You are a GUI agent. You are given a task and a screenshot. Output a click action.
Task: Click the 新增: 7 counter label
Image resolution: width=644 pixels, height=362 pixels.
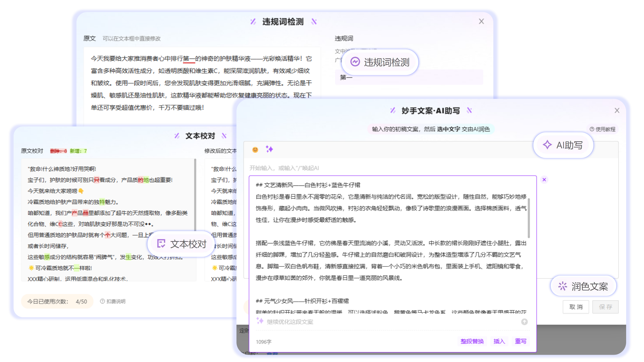pyautogui.click(x=78, y=151)
